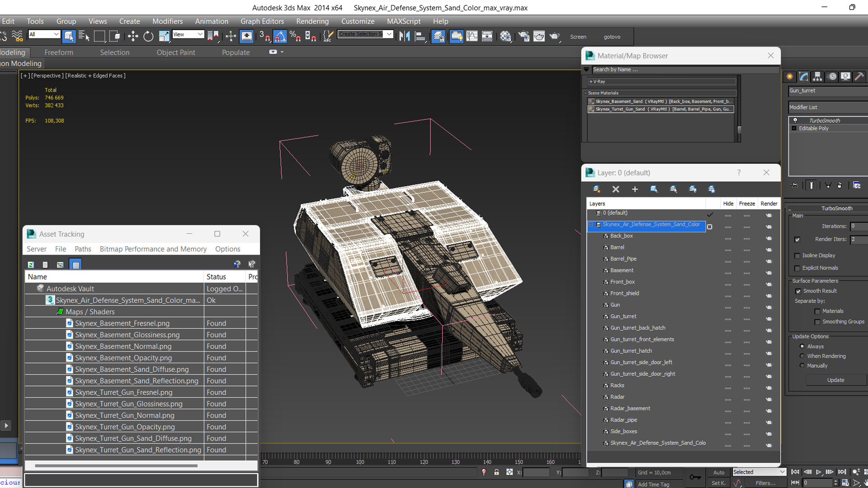
Task: Delete layer using X icon
Action: 615,189
